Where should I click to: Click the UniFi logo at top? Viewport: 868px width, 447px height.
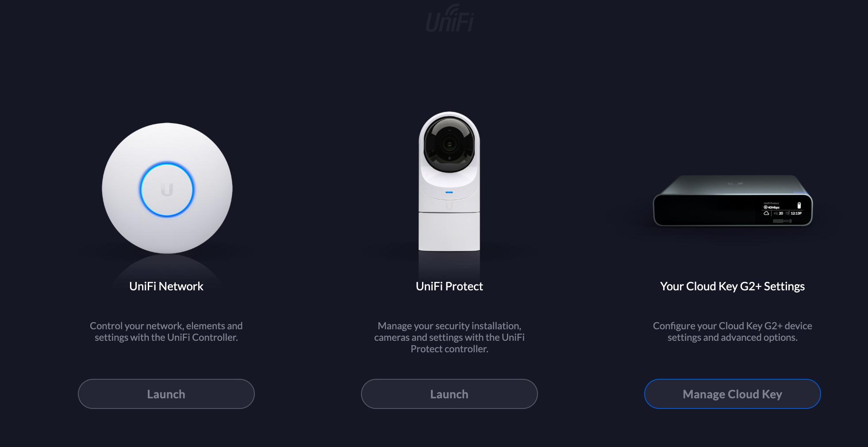click(x=449, y=19)
